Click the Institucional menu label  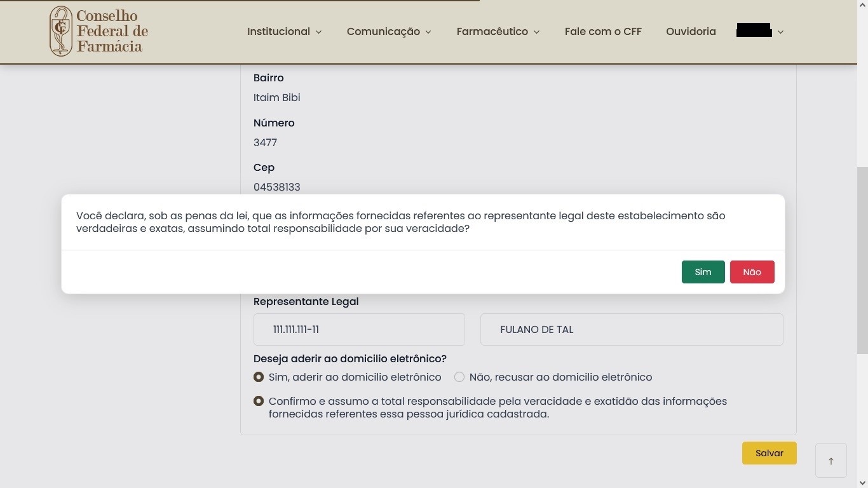[278, 31]
